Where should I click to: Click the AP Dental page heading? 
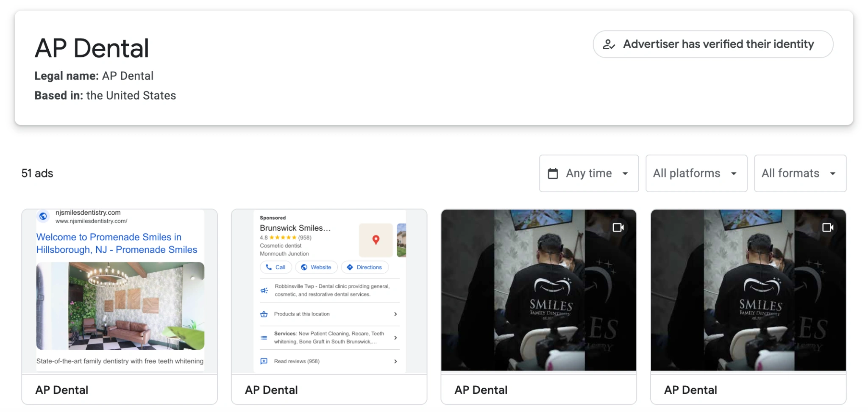(x=92, y=48)
